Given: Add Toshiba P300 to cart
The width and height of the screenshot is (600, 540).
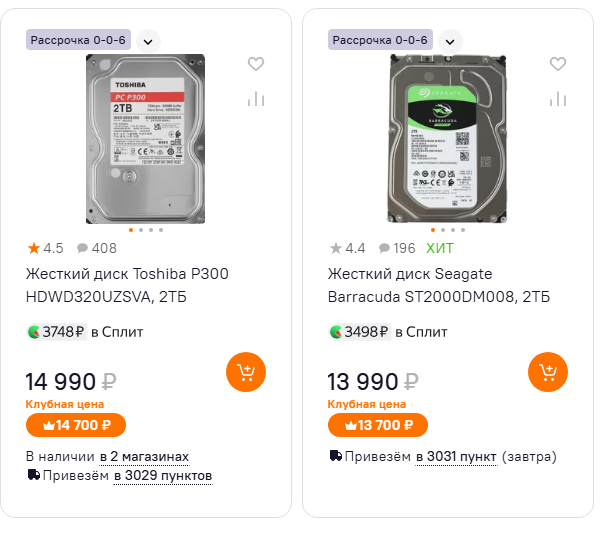Looking at the screenshot, I should [x=245, y=373].
